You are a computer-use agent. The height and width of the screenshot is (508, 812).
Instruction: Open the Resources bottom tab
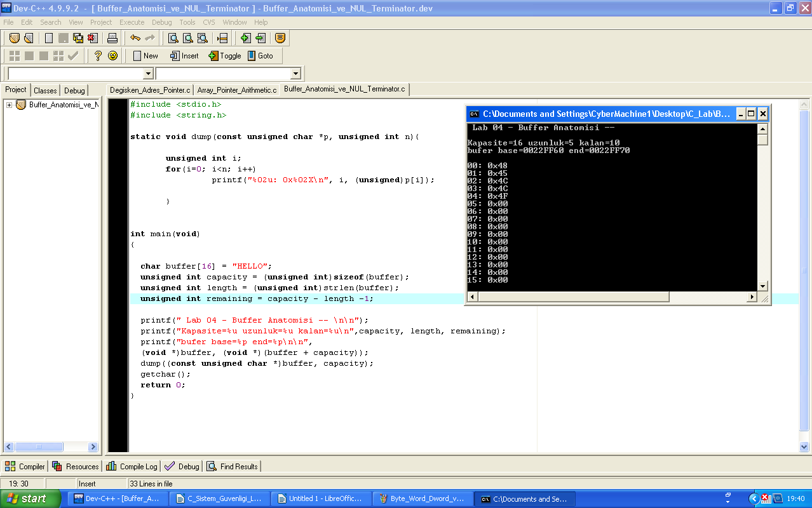76,466
